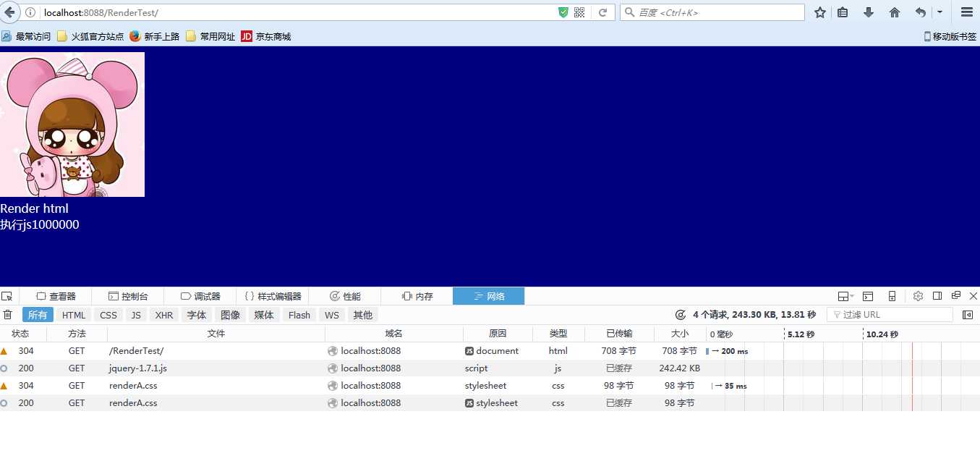Bookmark this page with the star icon

(820, 12)
